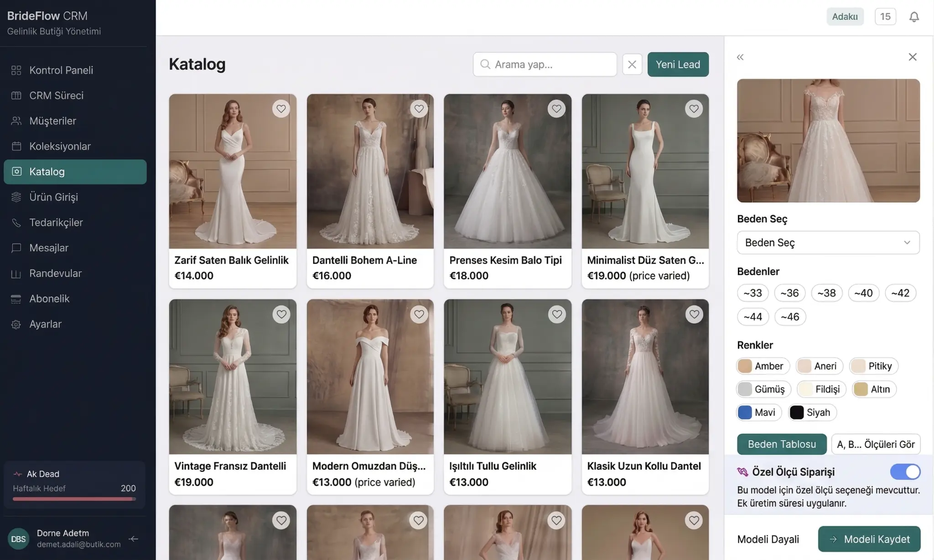Toggle heart on Minimalist Düz Saten card
This screenshot has width=934, height=560.
pyautogui.click(x=694, y=109)
